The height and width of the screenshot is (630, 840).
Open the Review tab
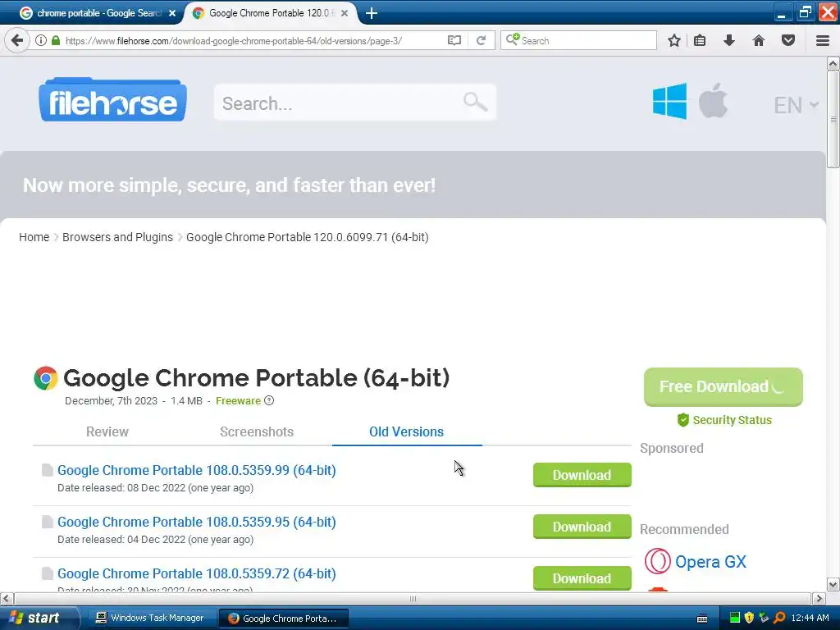(x=107, y=431)
